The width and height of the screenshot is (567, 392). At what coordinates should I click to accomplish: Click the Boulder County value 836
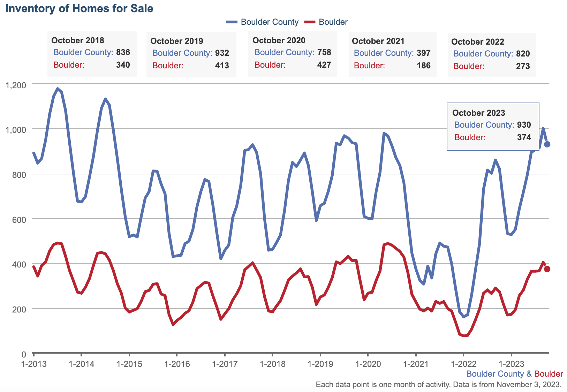click(123, 52)
